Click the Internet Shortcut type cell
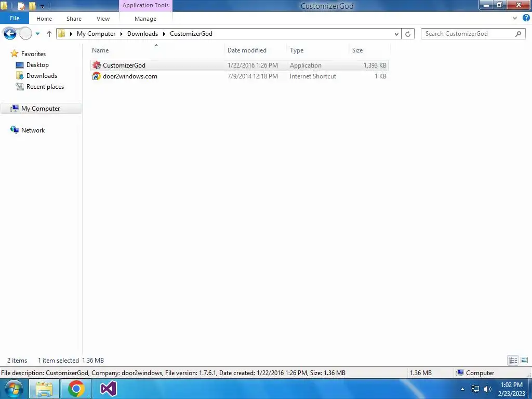The image size is (532, 399). point(313,76)
